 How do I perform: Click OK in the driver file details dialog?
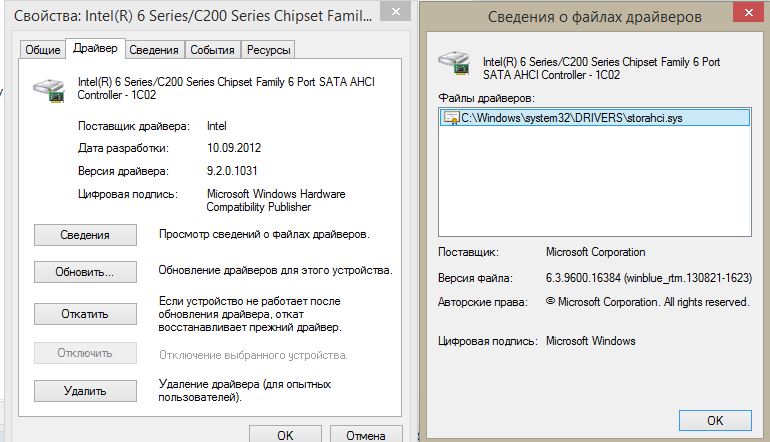(x=714, y=420)
